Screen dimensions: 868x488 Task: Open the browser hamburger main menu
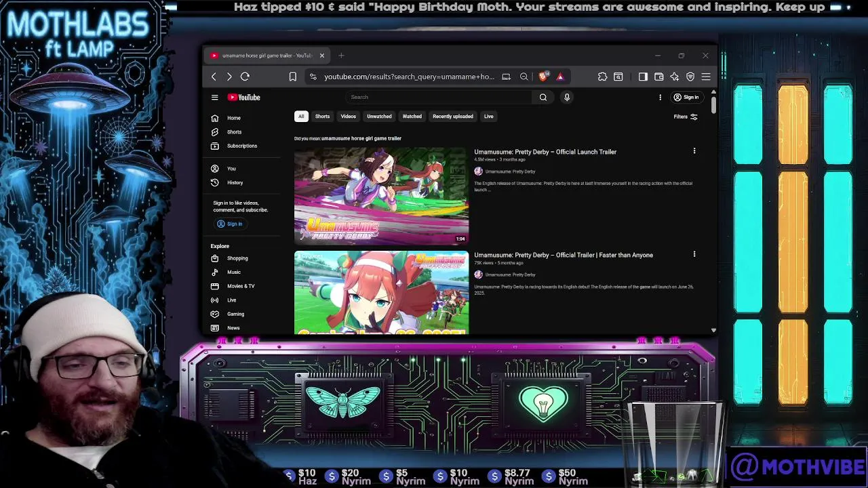pos(706,77)
